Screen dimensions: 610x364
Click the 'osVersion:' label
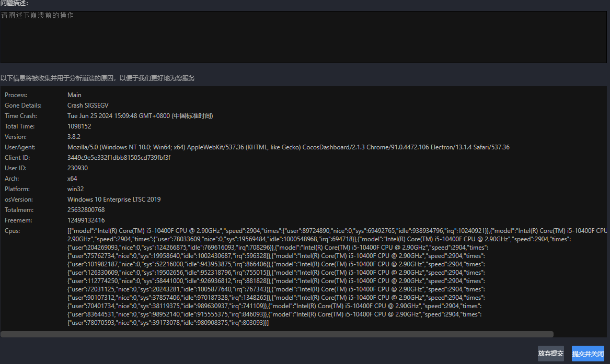(x=19, y=199)
